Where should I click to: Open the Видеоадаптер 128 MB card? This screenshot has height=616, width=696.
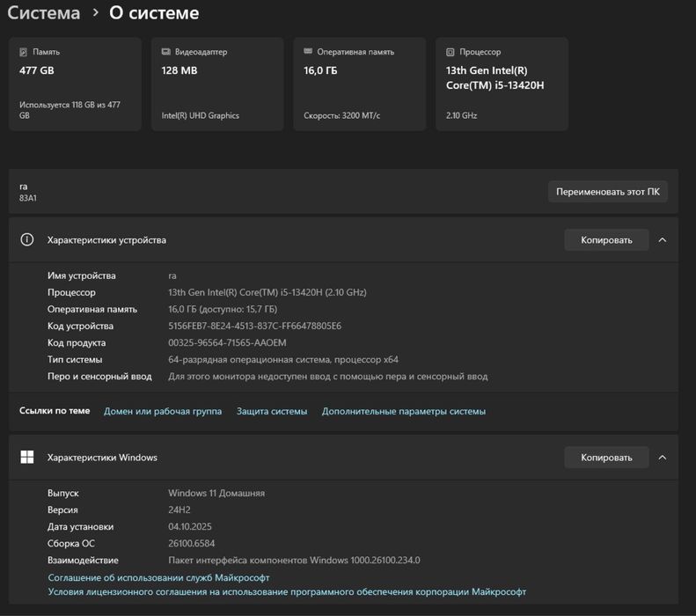click(217, 84)
